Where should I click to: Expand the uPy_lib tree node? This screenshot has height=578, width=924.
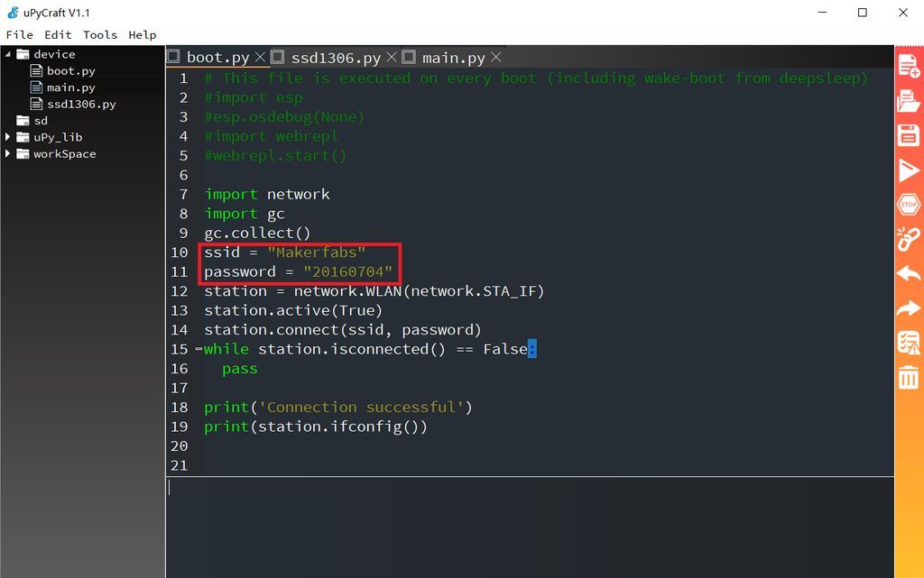[x=7, y=137]
